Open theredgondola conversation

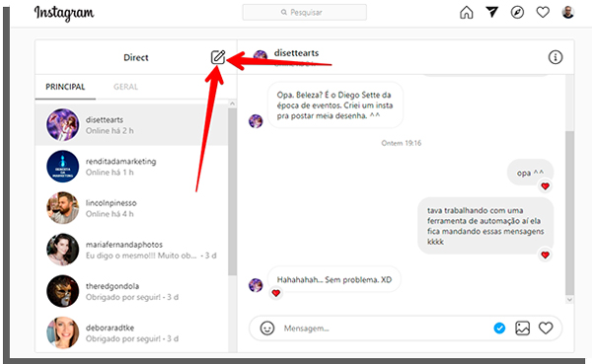131,291
